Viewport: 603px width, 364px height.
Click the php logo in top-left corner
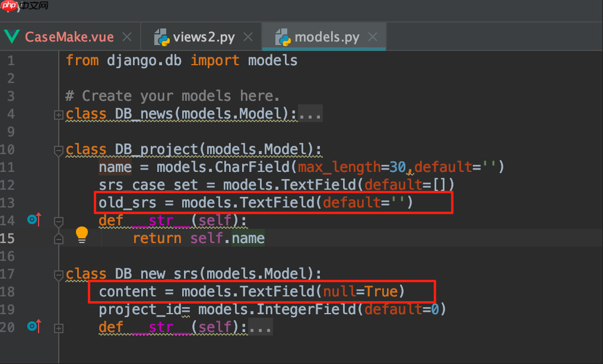[x=8, y=7]
